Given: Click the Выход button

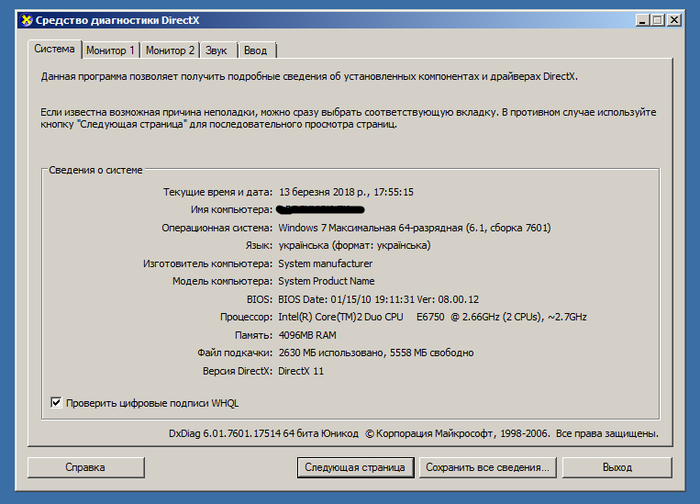Looking at the screenshot, I should pos(617,467).
